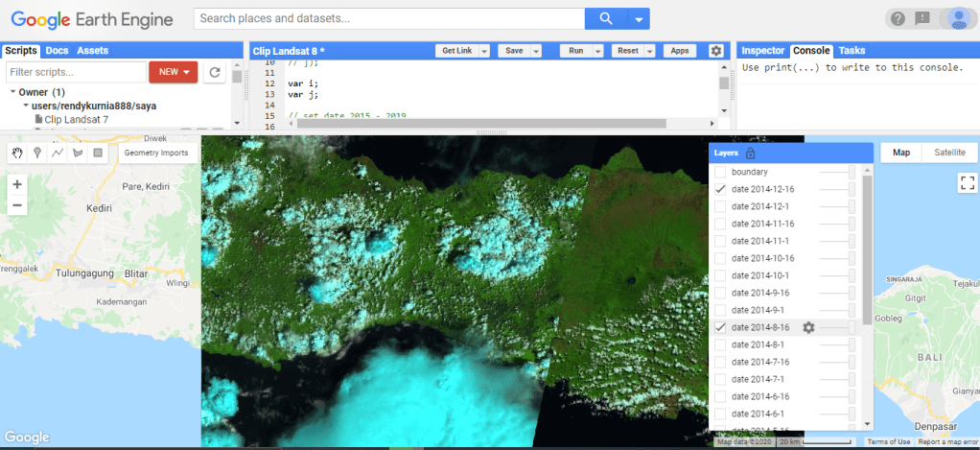The width and height of the screenshot is (980, 450).
Task: Open settings gear for date 2014-8-16 layer
Action: pyautogui.click(x=808, y=327)
